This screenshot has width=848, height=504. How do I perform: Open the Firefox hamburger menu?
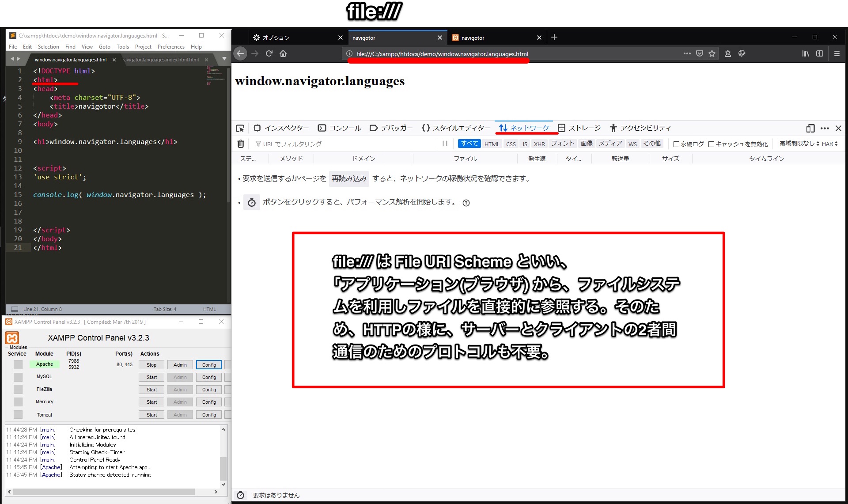[x=837, y=53]
